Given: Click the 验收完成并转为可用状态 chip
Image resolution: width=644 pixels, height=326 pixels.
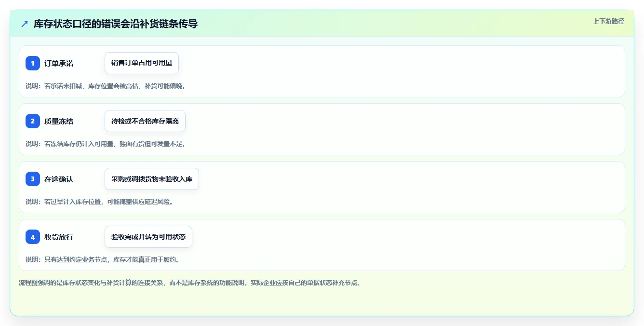Looking at the screenshot, I should 148,237.
